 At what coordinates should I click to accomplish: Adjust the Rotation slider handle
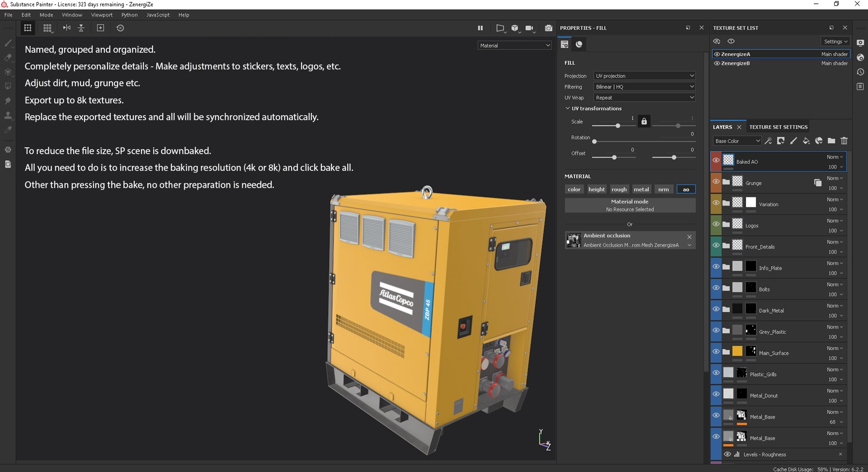[594, 141]
